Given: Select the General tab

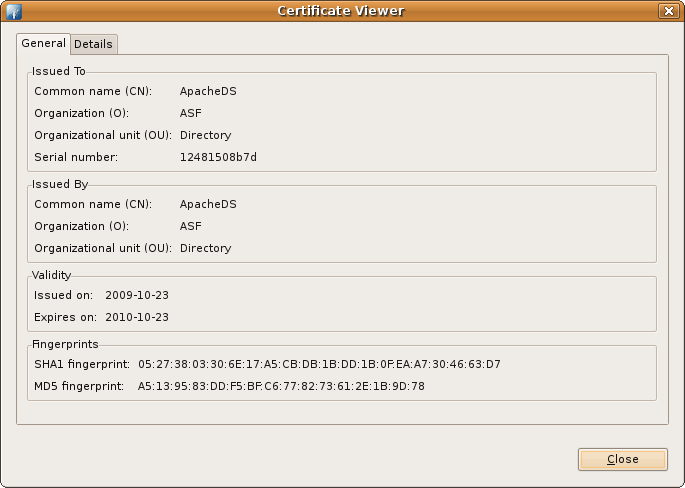Looking at the screenshot, I should (x=43, y=43).
